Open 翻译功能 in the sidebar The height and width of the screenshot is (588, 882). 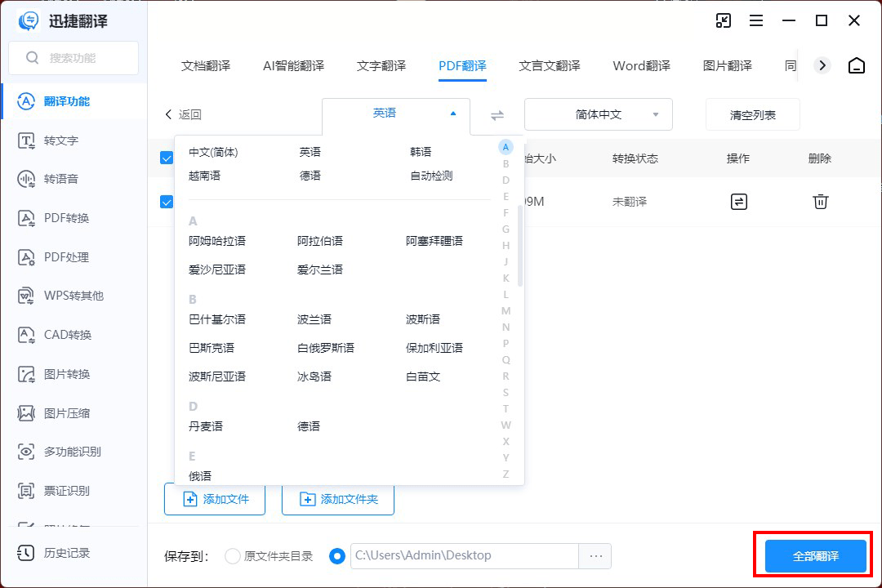coord(74,101)
